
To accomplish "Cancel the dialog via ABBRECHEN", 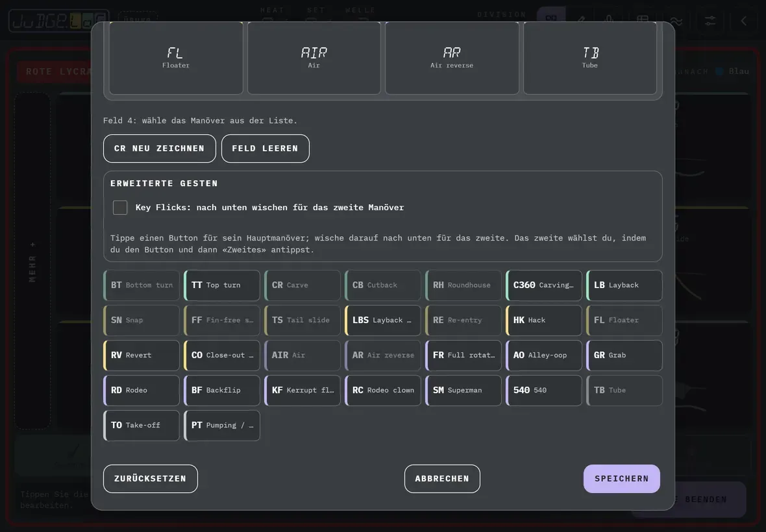I will click(442, 479).
